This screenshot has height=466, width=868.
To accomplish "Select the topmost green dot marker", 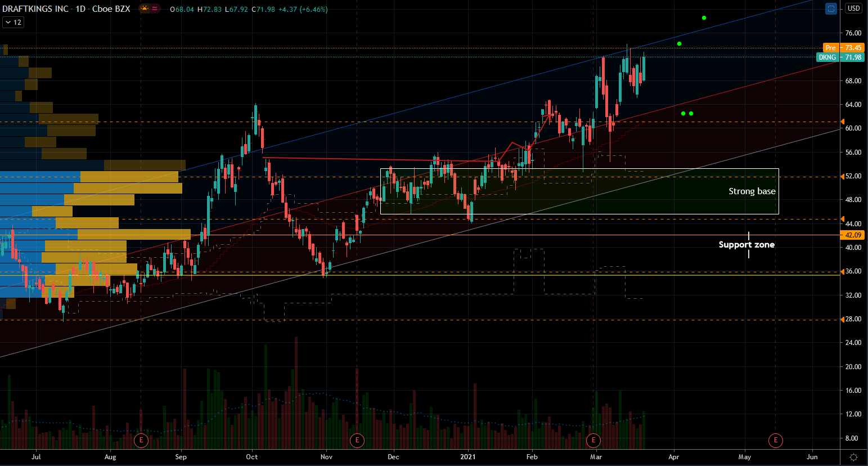I will click(x=704, y=18).
